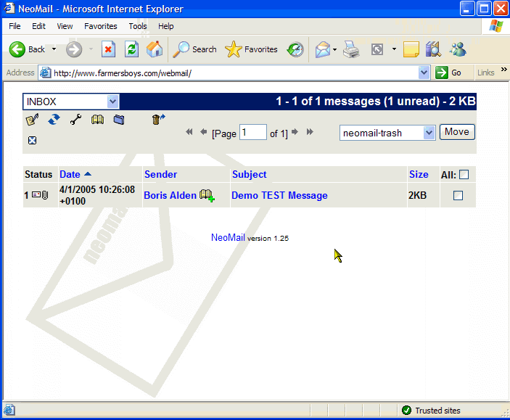Go to first page arrow
Screen dimensions: 510x420
189,132
